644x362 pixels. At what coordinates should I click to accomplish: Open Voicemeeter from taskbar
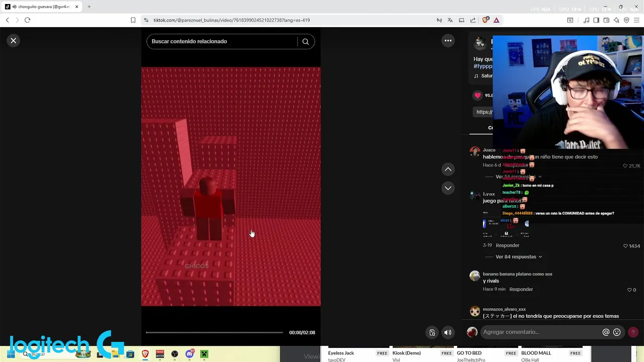pos(160,354)
